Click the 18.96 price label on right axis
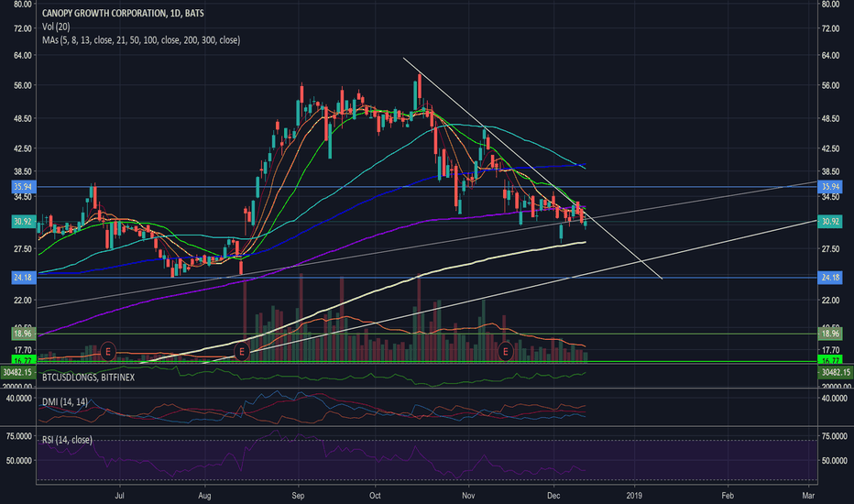 point(830,334)
